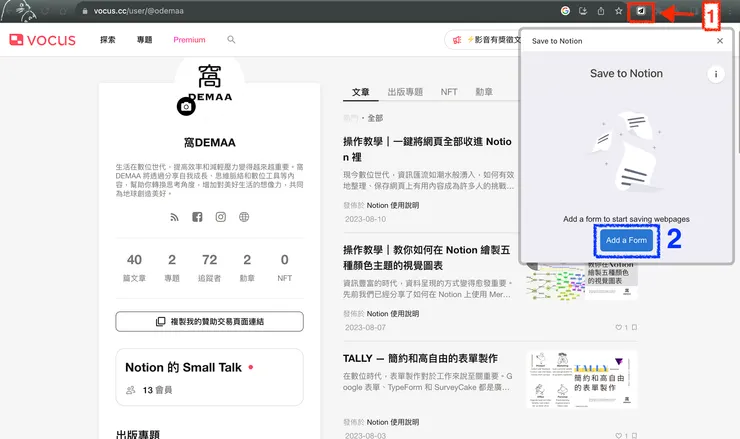Open article 一鍵將網頁全部收進 Notion 裡
This screenshot has width=740, height=439.
pyautogui.click(x=428, y=149)
